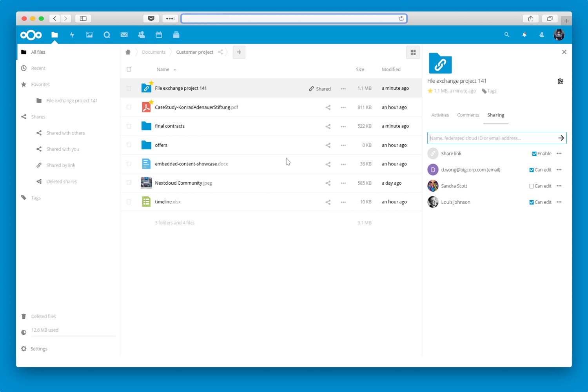
Task: Switch to Comments tab
Action: click(468, 115)
